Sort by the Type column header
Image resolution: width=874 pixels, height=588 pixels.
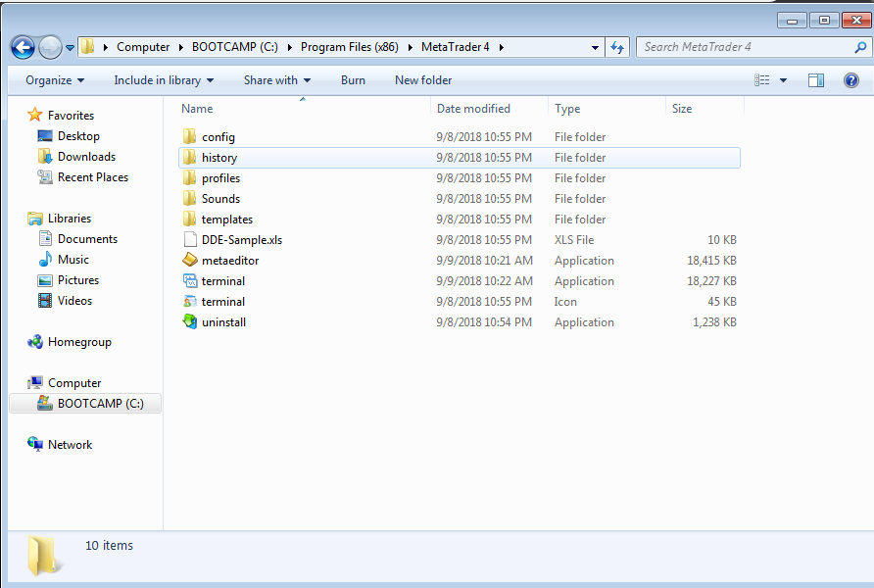tap(567, 109)
